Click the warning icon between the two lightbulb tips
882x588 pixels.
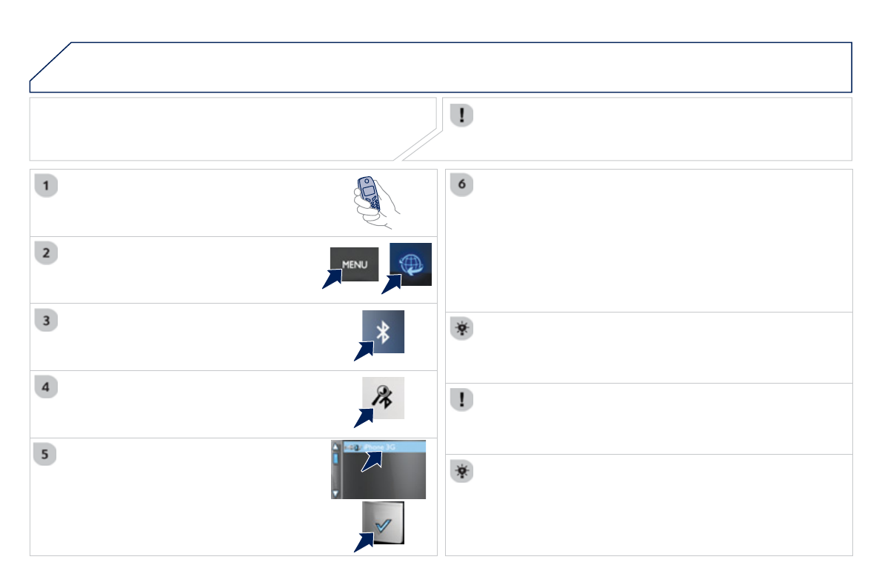point(461,400)
